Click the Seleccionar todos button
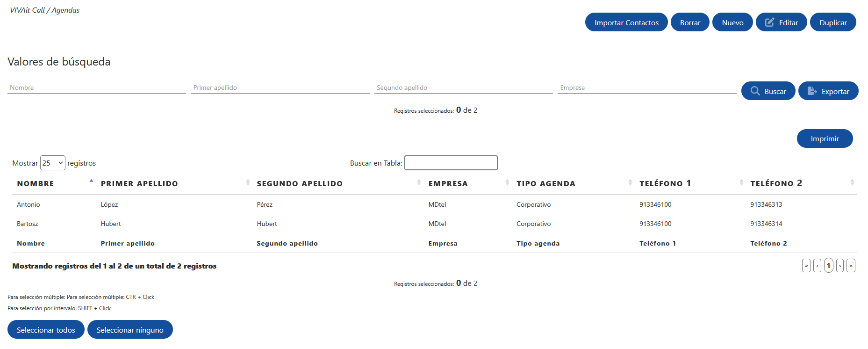Image resolution: width=868 pixels, height=349 pixels. [x=46, y=330]
